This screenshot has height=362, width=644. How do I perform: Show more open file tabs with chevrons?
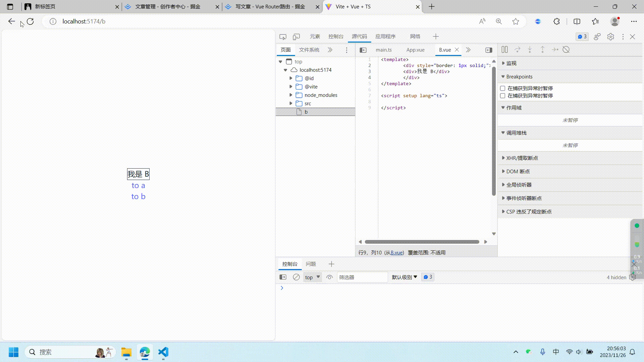click(468, 50)
